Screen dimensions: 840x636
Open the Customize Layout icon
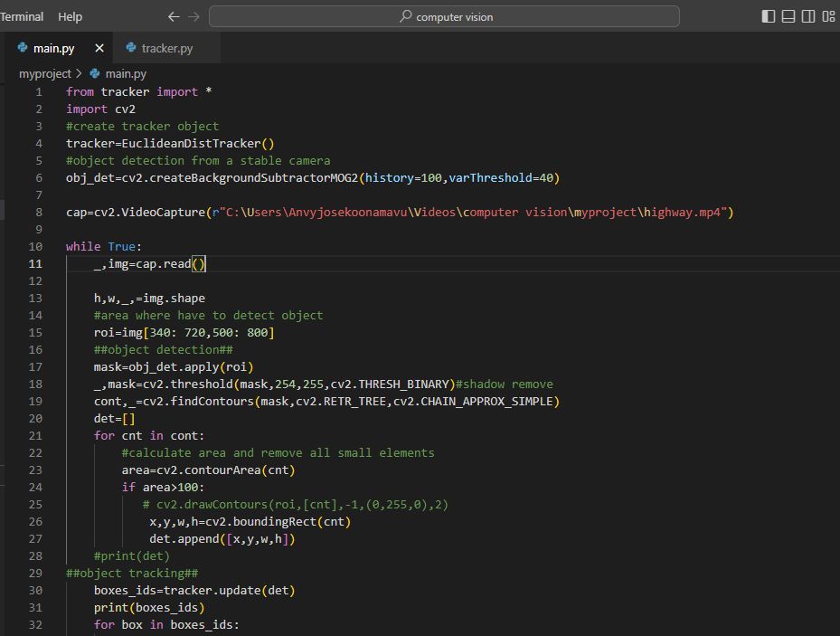829,16
